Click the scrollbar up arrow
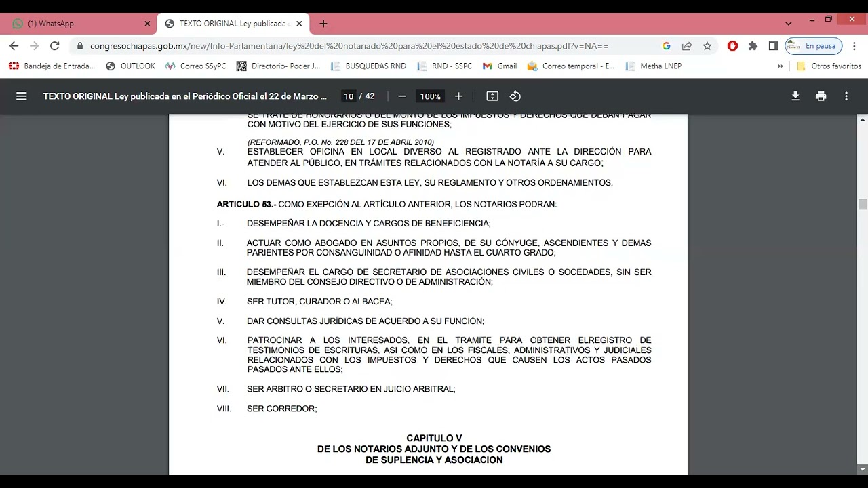 [863, 120]
